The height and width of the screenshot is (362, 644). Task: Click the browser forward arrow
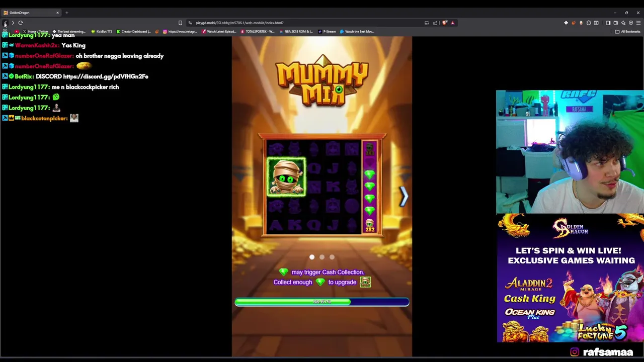13,23
